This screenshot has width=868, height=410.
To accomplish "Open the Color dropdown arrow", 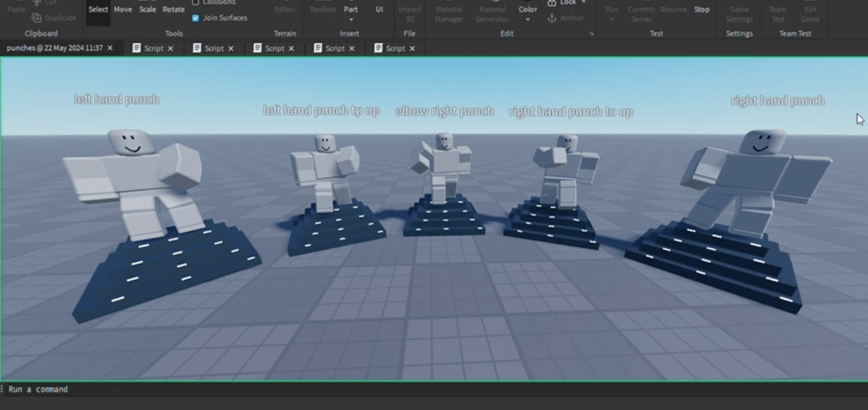I will pos(528,20).
